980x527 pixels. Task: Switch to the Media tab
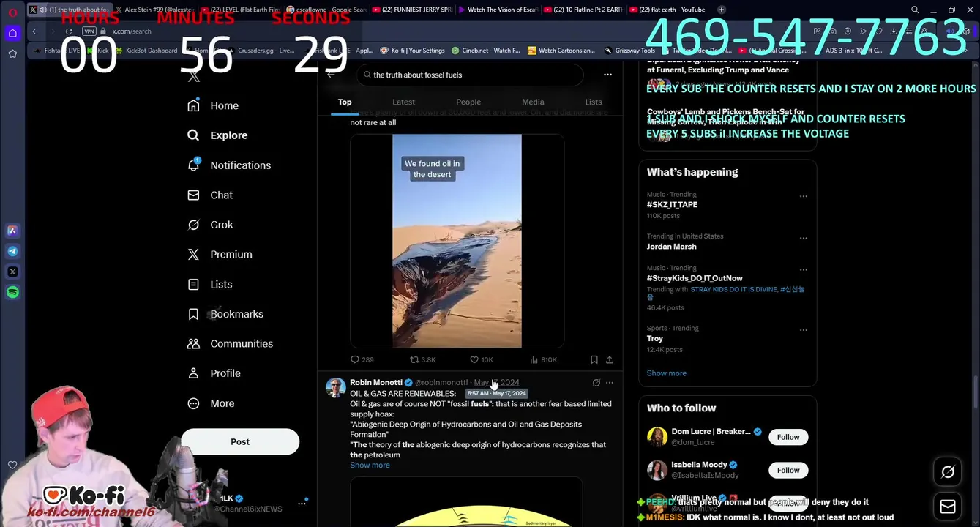533,102
